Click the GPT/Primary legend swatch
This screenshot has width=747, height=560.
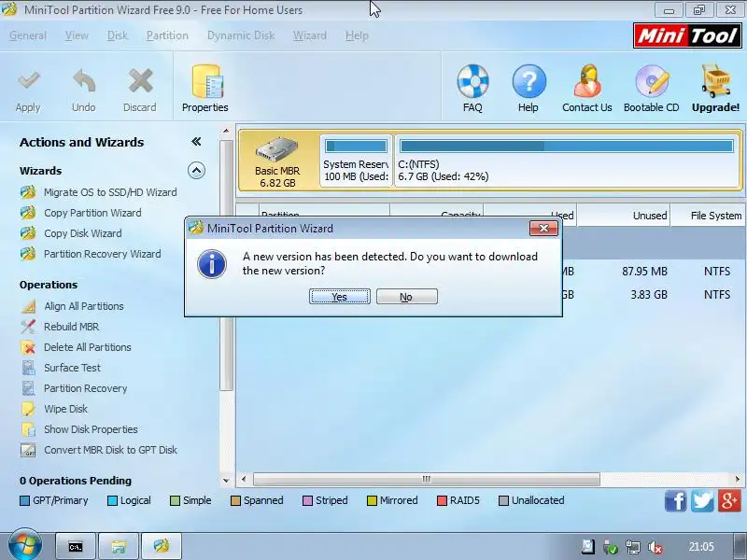25,501
